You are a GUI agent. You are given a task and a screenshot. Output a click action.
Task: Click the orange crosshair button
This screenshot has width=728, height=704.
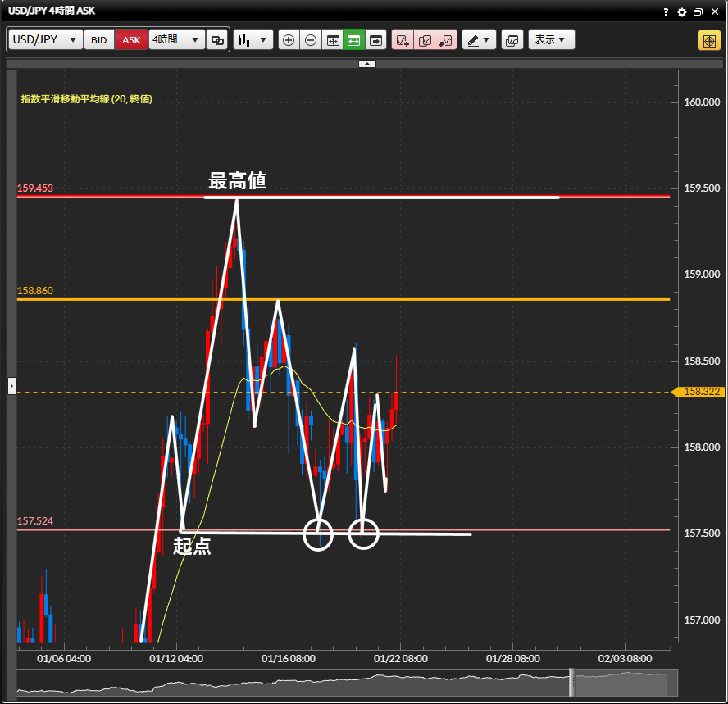pyautogui.click(x=708, y=40)
